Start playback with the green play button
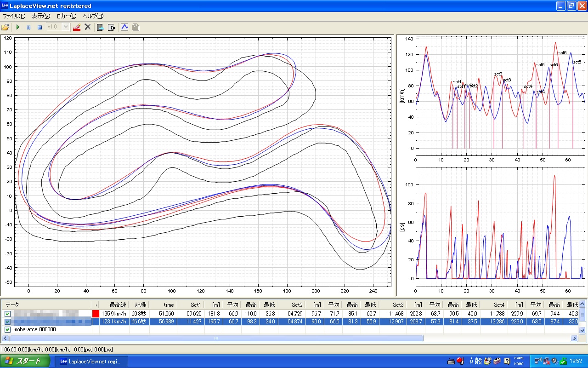Viewport: 588px width, 368px height. coord(18,27)
